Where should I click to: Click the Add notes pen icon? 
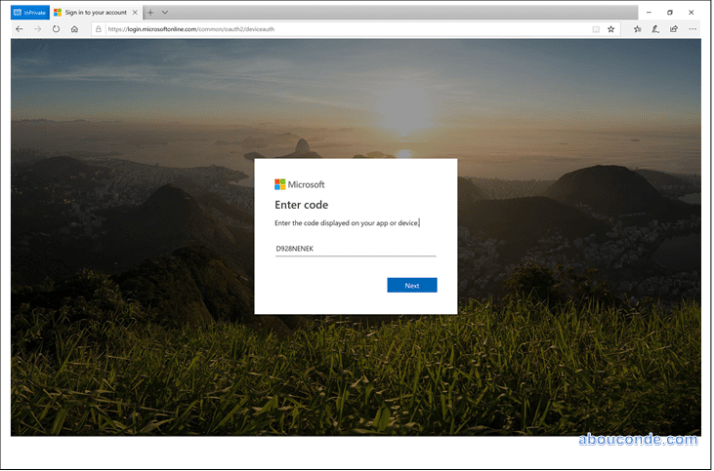656,29
